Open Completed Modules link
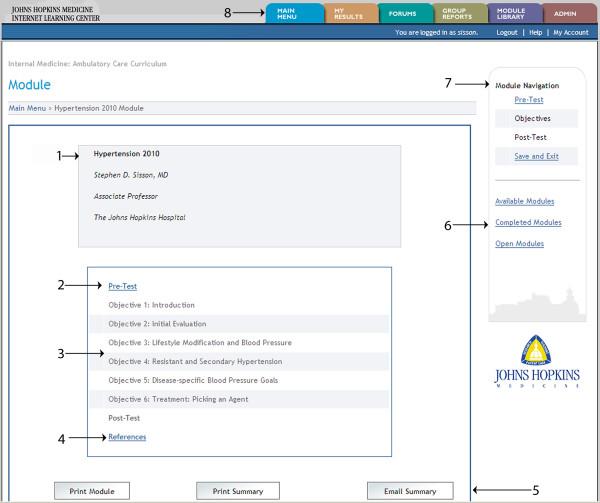Screen dimensions: 600x503 click(528, 222)
